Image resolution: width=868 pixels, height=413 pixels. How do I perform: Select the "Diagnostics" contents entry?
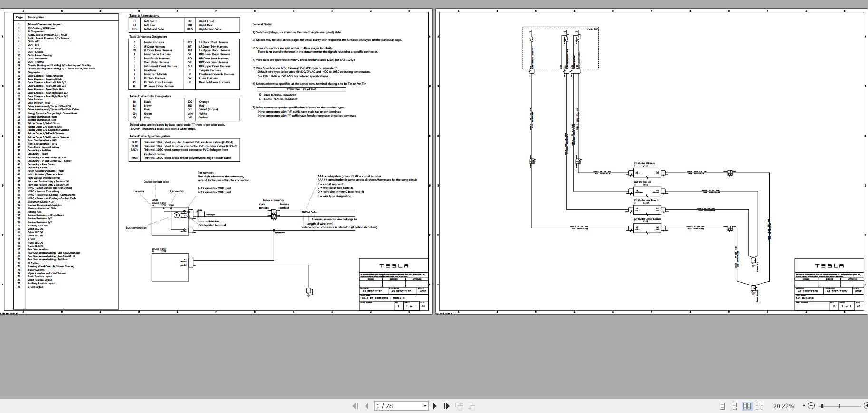[34, 72]
